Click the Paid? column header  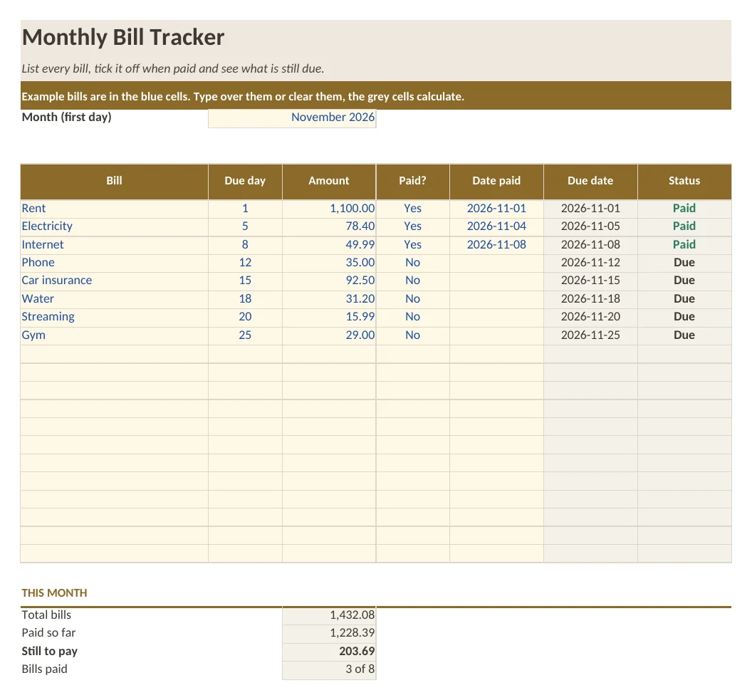pyautogui.click(x=412, y=182)
